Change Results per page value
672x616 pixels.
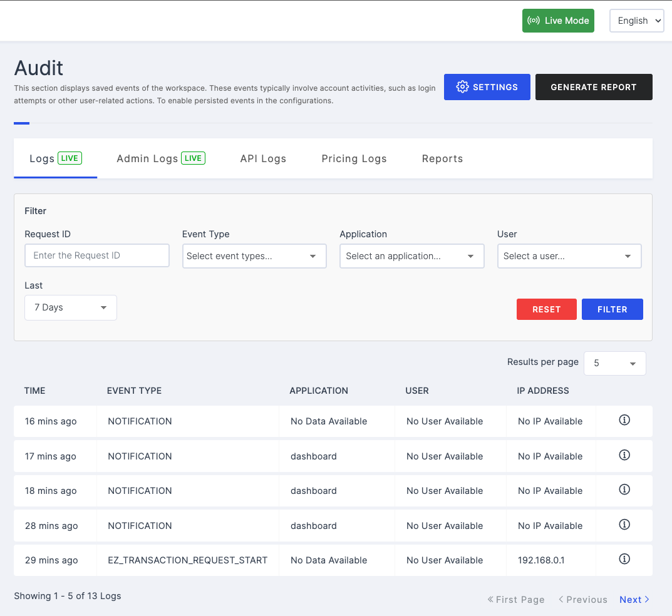pos(614,363)
